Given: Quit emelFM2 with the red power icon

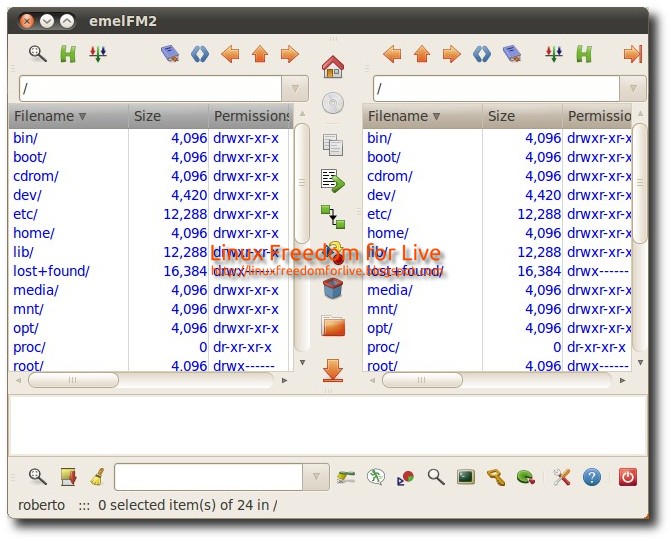Looking at the screenshot, I should (628, 477).
